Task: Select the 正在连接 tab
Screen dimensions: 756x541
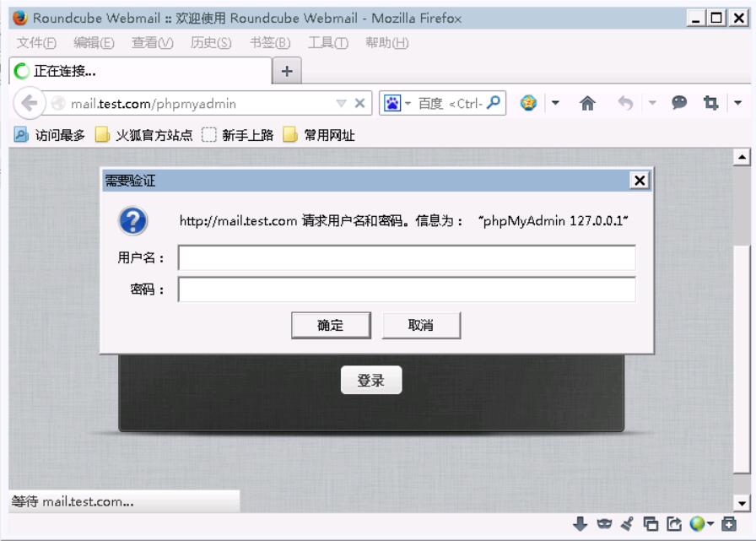Action: pos(141,71)
